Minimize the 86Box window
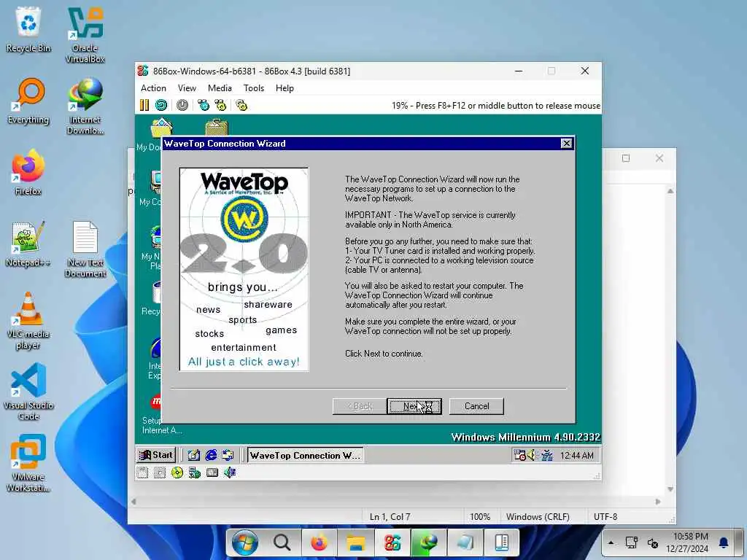Image resolution: width=747 pixels, height=560 pixels. point(519,71)
